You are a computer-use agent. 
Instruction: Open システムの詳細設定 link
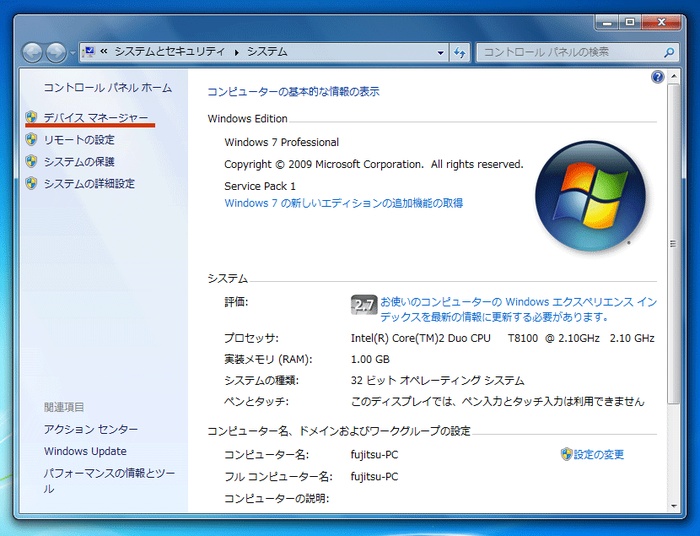[x=89, y=183]
